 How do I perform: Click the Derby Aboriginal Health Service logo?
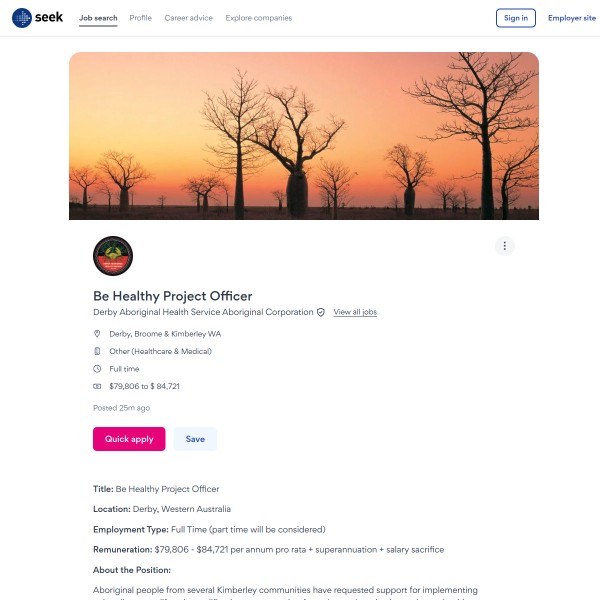coord(113,256)
